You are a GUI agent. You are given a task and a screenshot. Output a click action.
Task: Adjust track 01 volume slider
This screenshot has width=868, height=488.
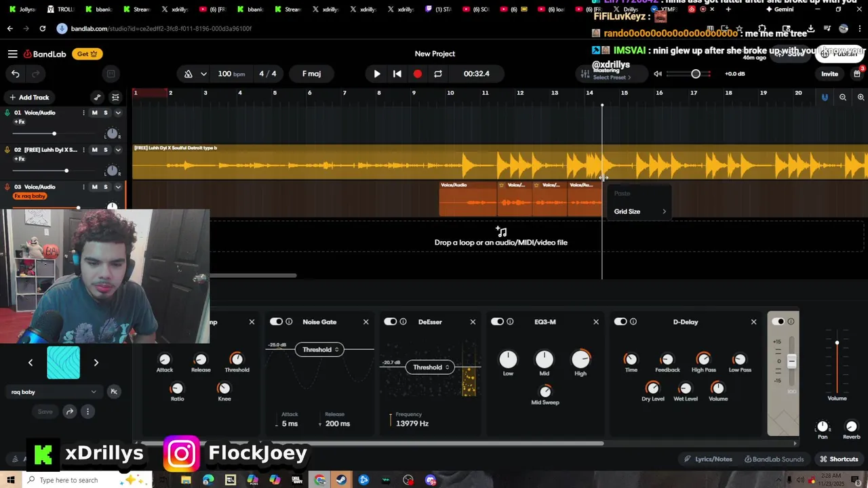pyautogui.click(x=54, y=134)
